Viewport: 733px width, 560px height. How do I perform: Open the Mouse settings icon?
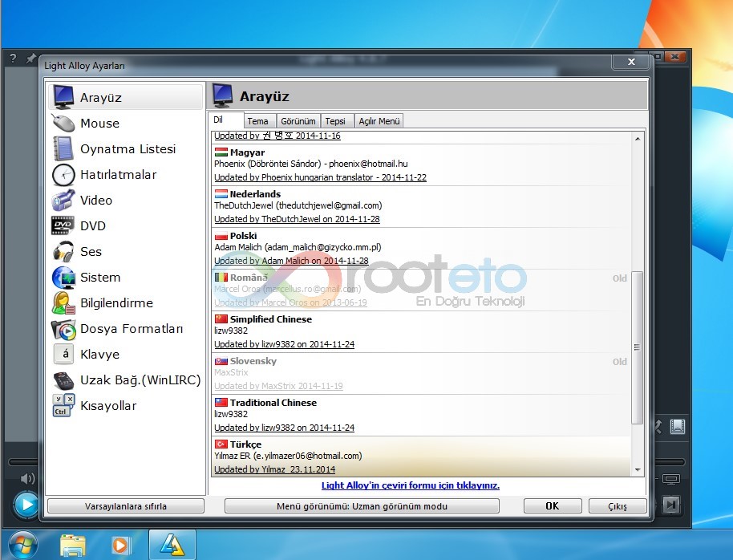coord(63,123)
